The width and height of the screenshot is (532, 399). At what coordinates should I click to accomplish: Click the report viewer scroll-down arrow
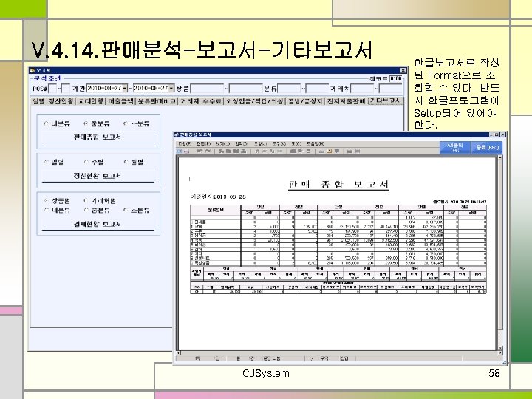pyautogui.click(x=499, y=348)
